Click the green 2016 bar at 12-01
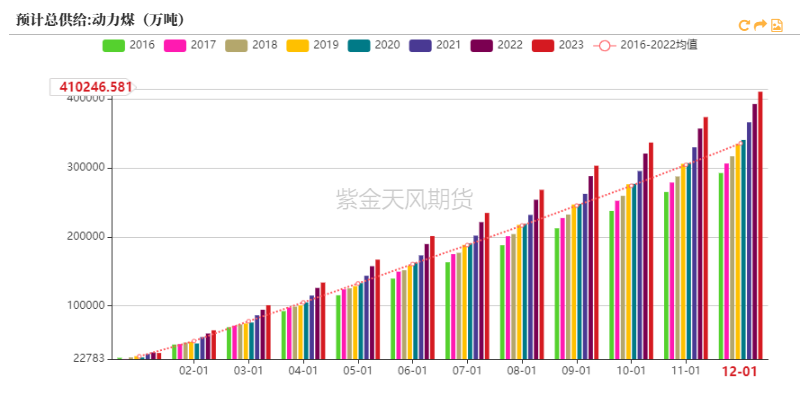Image resolution: width=809 pixels, height=413 pixels. click(x=721, y=266)
